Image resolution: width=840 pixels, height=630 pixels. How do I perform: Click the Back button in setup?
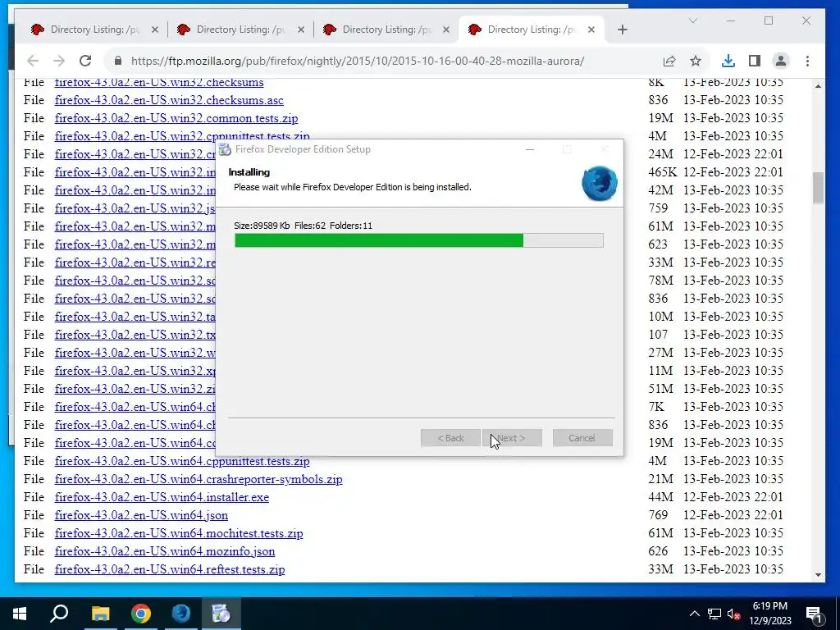click(x=450, y=438)
